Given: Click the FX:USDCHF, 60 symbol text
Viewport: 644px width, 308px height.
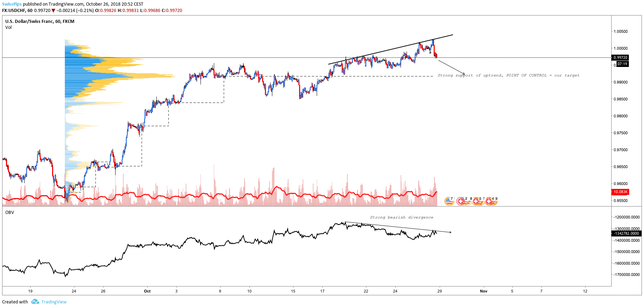Looking at the screenshot, I should pyautogui.click(x=17, y=11).
